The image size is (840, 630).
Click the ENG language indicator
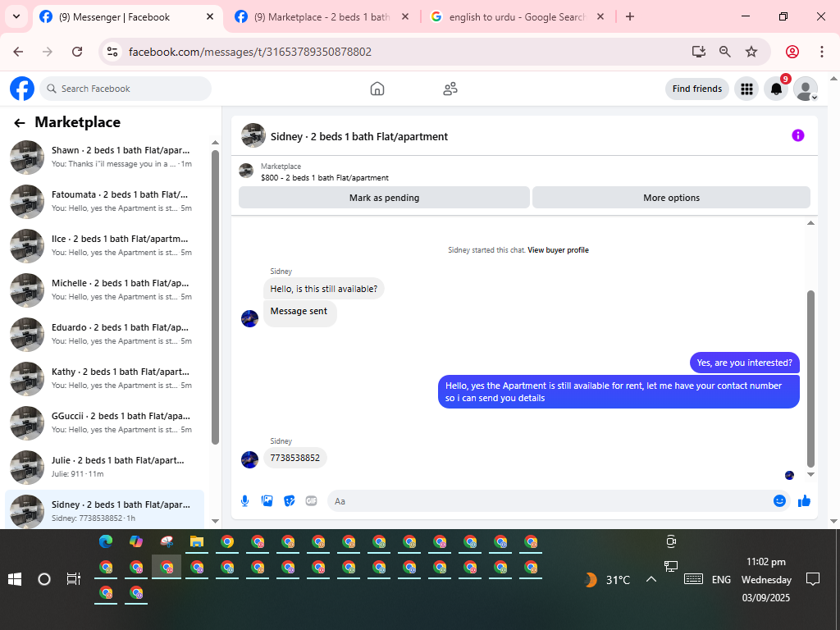[x=721, y=580]
